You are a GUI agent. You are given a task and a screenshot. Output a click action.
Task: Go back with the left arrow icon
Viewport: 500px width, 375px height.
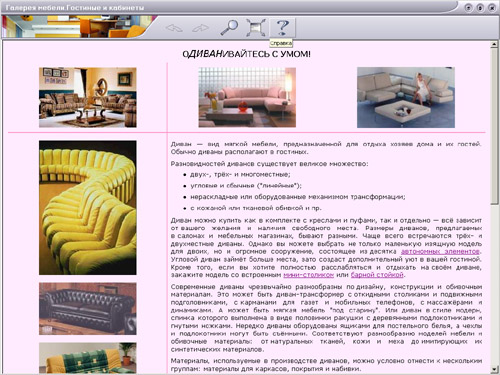(x=174, y=28)
